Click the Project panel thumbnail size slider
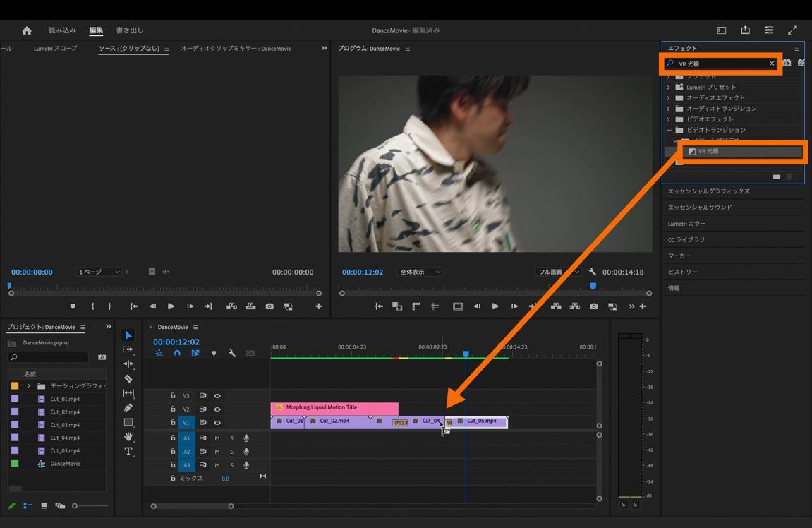Viewport: 812px width, 528px height. [90, 505]
